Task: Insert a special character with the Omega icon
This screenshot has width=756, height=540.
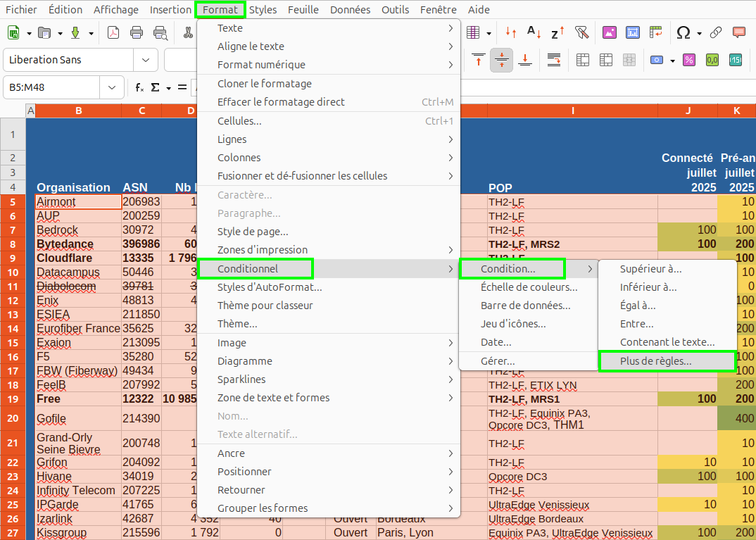Action: tap(683, 33)
